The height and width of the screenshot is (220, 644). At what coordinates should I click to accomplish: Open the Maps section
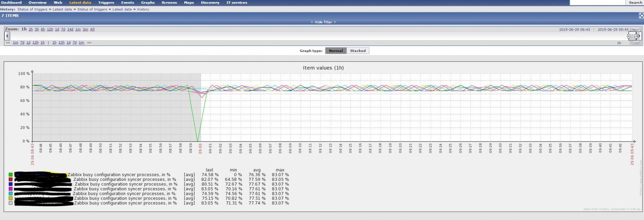pyautogui.click(x=189, y=2)
